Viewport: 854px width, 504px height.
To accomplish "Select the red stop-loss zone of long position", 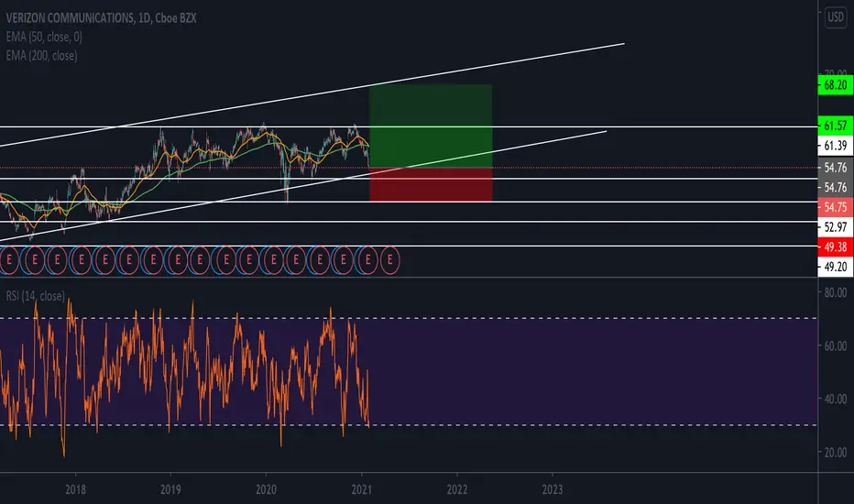I will pyautogui.click(x=431, y=185).
